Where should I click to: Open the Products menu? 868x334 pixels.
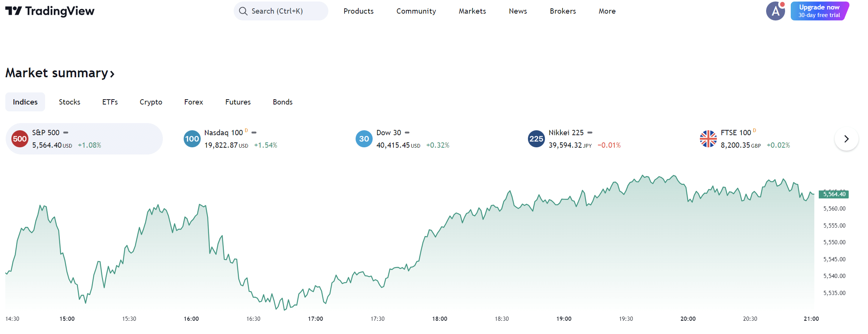point(358,11)
